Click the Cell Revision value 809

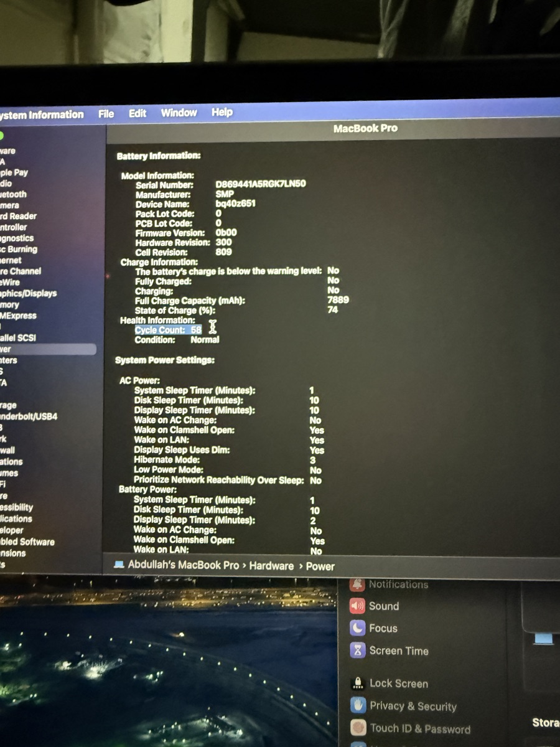pos(223,252)
